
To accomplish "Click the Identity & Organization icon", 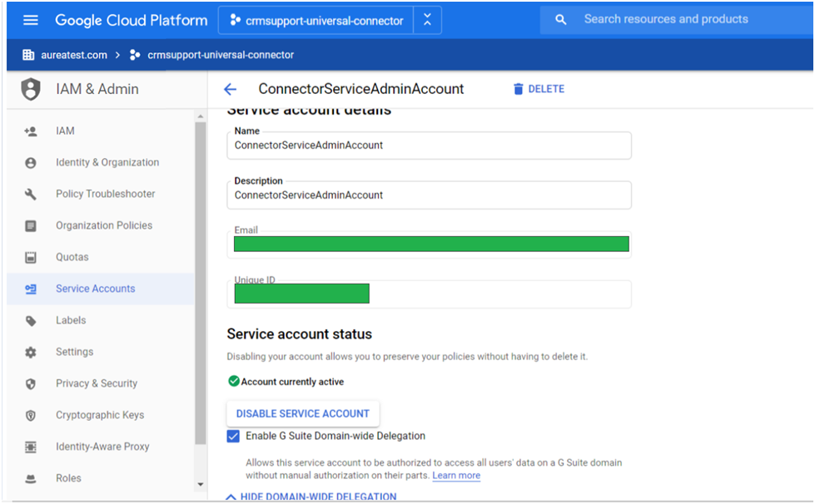I will 31,163.
